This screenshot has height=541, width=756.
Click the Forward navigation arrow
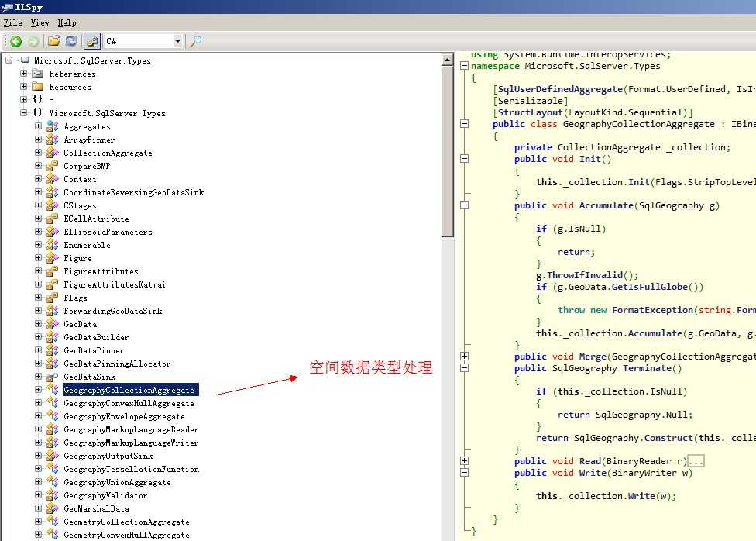(x=33, y=42)
